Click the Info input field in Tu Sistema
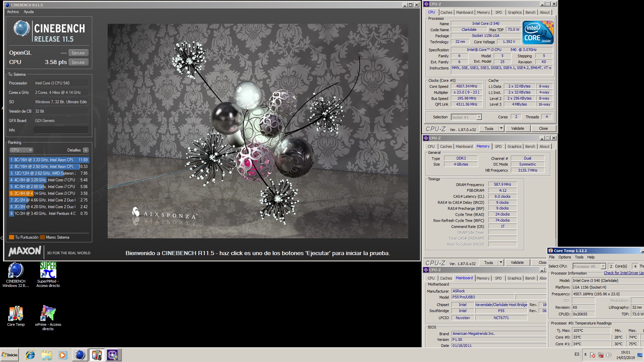 click(61, 130)
